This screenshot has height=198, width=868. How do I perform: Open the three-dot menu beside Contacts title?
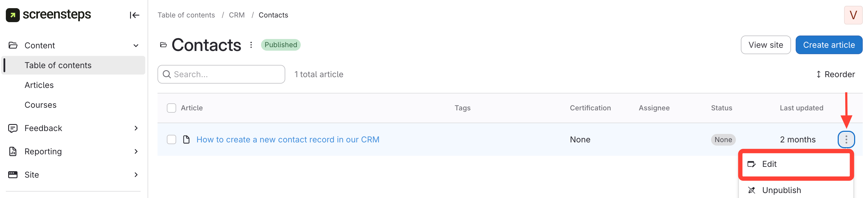251,45
